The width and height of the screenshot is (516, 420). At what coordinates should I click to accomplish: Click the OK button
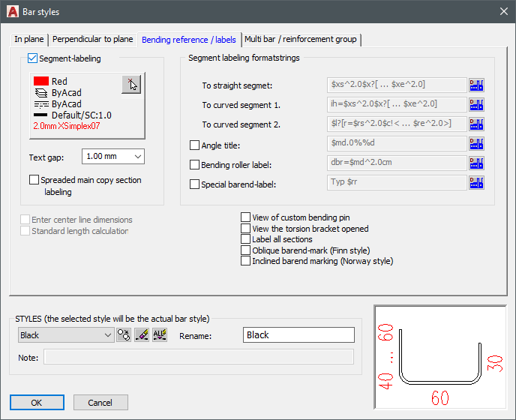[x=37, y=403]
